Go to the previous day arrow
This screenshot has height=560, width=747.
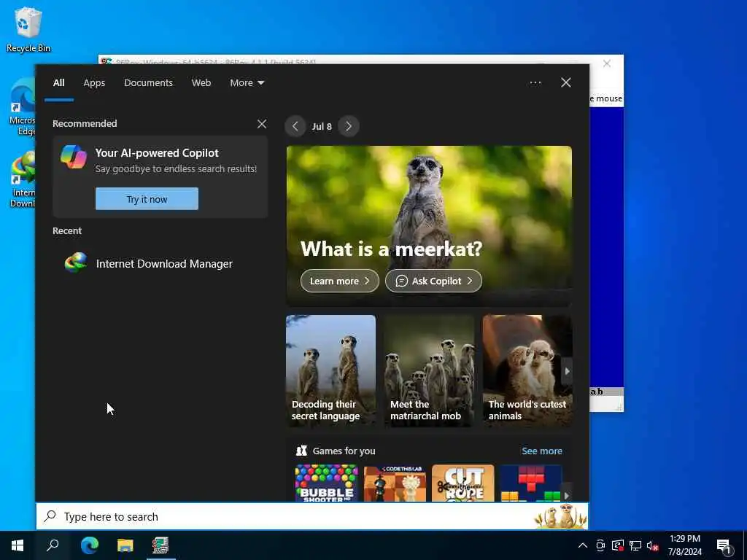point(295,126)
